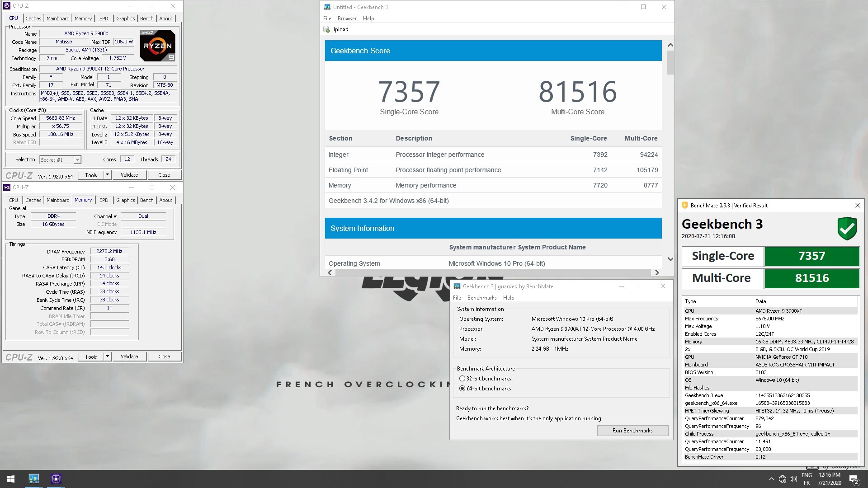This screenshot has height=488, width=868.
Task: Select 64-bit benchmarks radio button
Action: [462, 389]
